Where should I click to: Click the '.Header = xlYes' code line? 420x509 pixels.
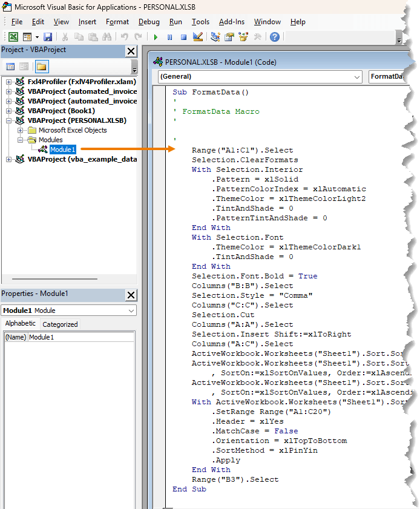coord(248,421)
